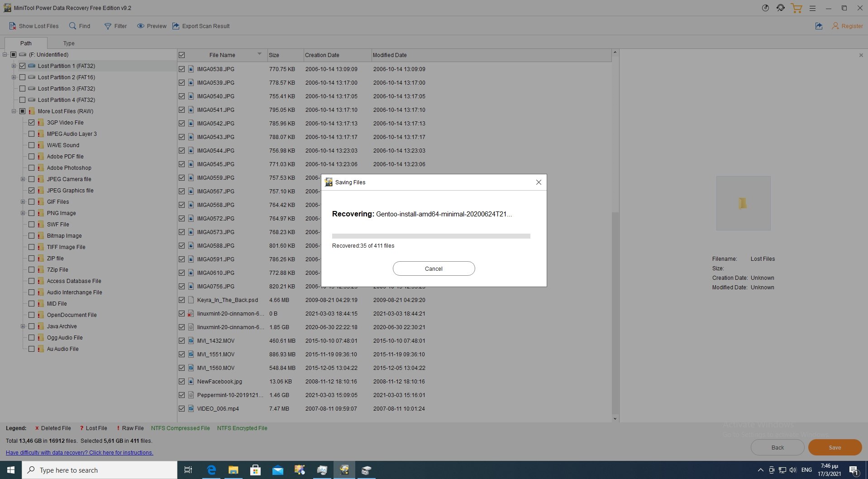
Task: Switch to the Type tab
Action: click(x=68, y=43)
